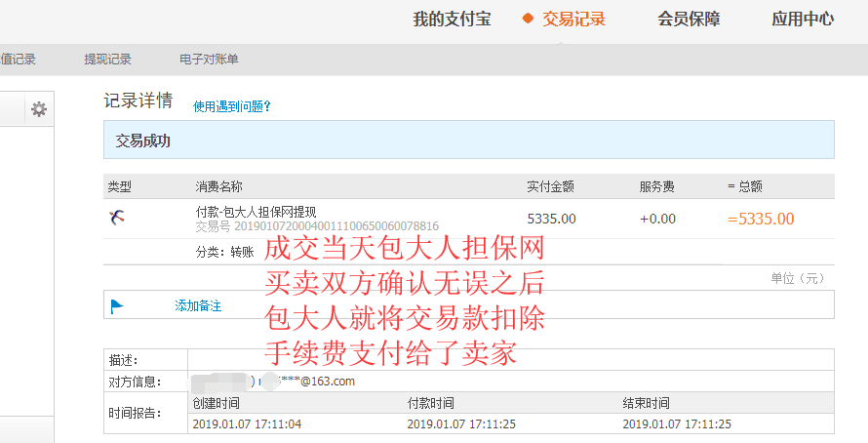The width and height of the screenshot is (868, 443).
Task: Open the 我的支付宝 tab
Action: [x=452, y=20]
